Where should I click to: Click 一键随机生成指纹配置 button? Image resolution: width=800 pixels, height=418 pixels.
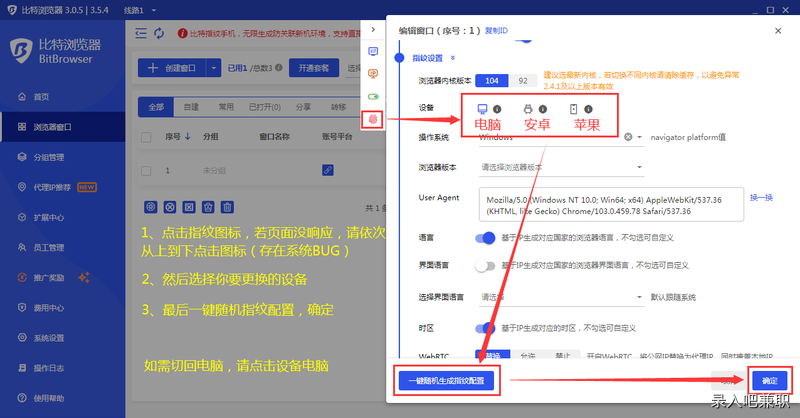(x=446, y=381)
